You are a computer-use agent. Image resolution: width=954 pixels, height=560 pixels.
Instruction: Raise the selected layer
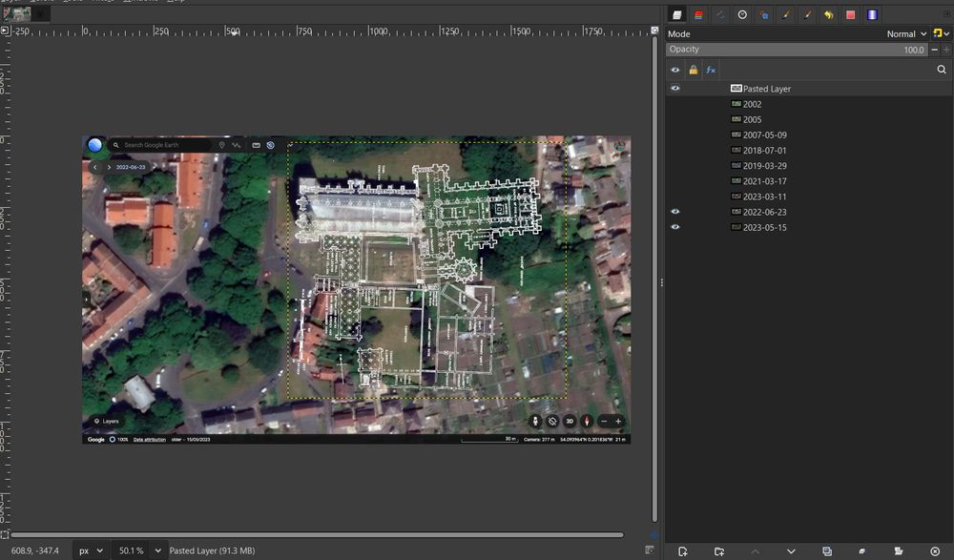click(x=755, y=550)
